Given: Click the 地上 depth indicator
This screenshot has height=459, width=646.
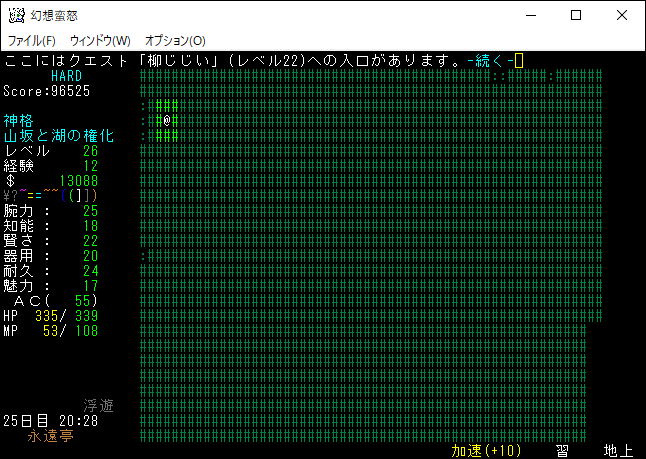Looking at the screenshot, I should coord(618,451).
